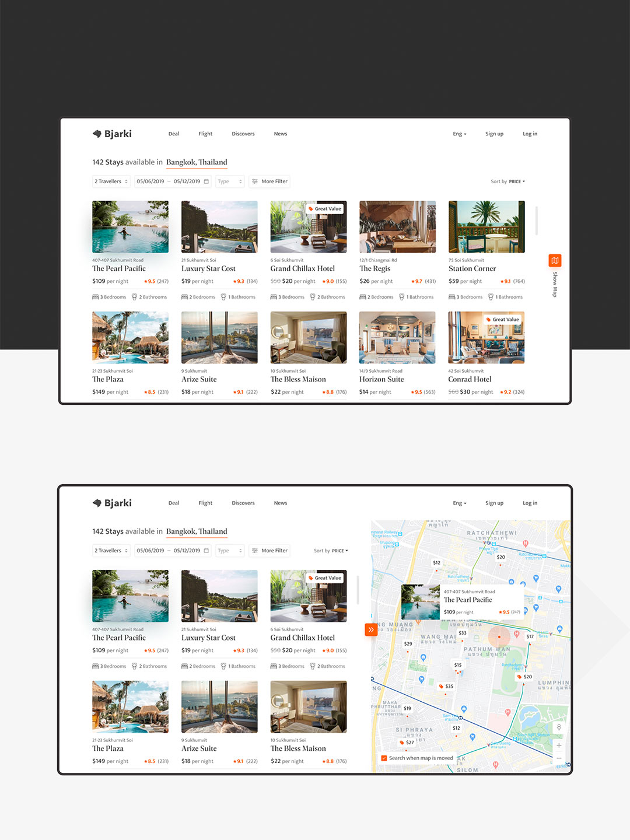This screenshot has width=630, height=840.
Task: Click the $27 tagged price marker on map
Action: tap(407, 743)
